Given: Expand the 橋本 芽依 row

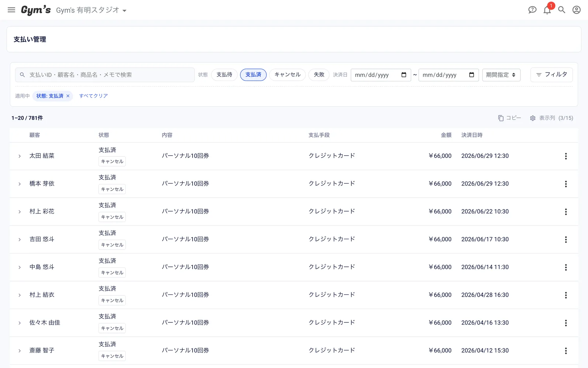Looking at the screenshot, I should 19,184.
